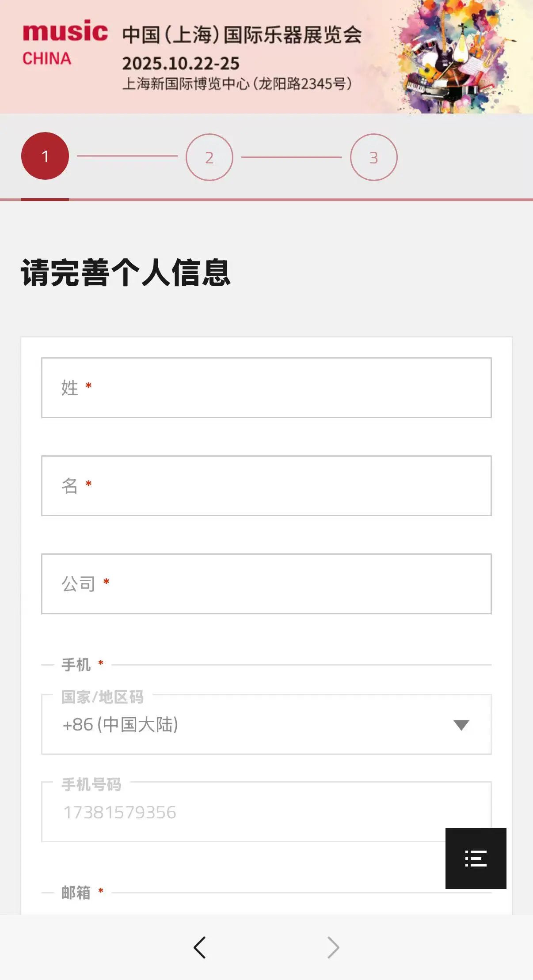This screenshot has height=980, width=533.
Task: Focus the 公司 (company) input field
Action: (266, 584)
